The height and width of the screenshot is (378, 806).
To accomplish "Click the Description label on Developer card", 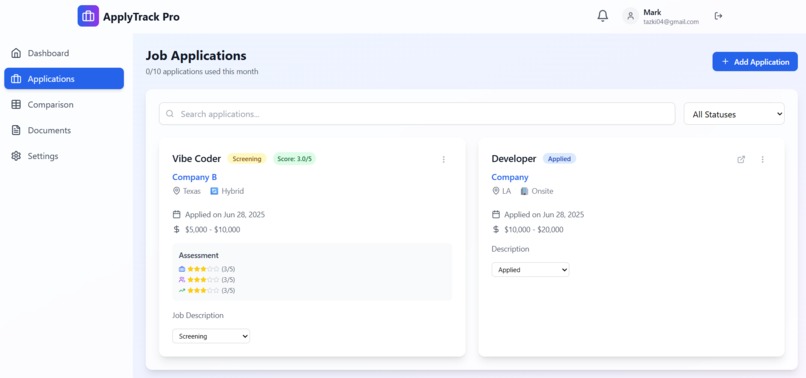I will point(510,249).
